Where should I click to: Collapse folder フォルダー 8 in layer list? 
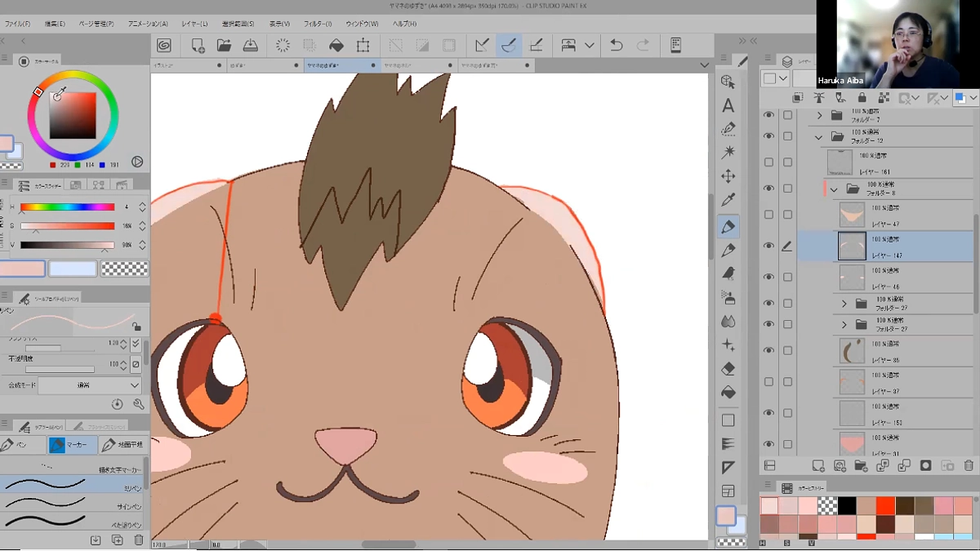(834, 189)
